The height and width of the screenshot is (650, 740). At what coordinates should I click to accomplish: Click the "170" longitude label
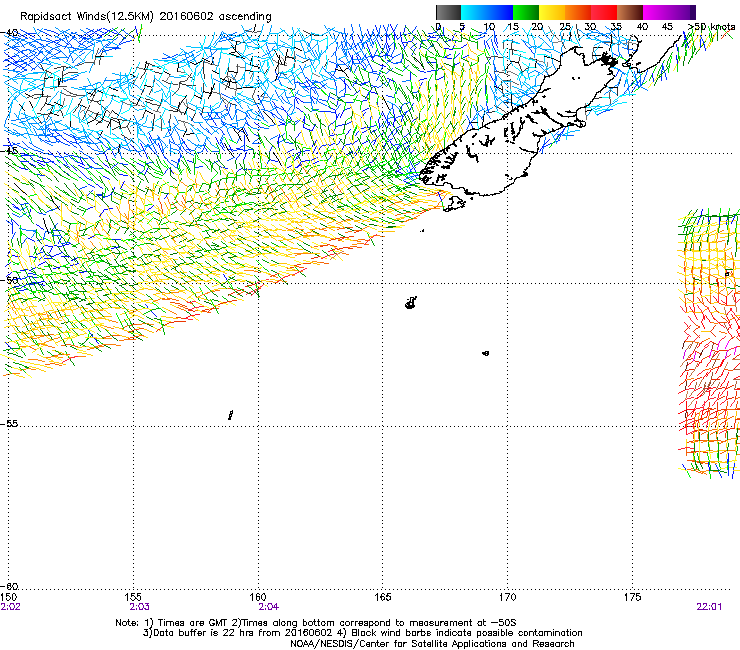coord(508,597)
